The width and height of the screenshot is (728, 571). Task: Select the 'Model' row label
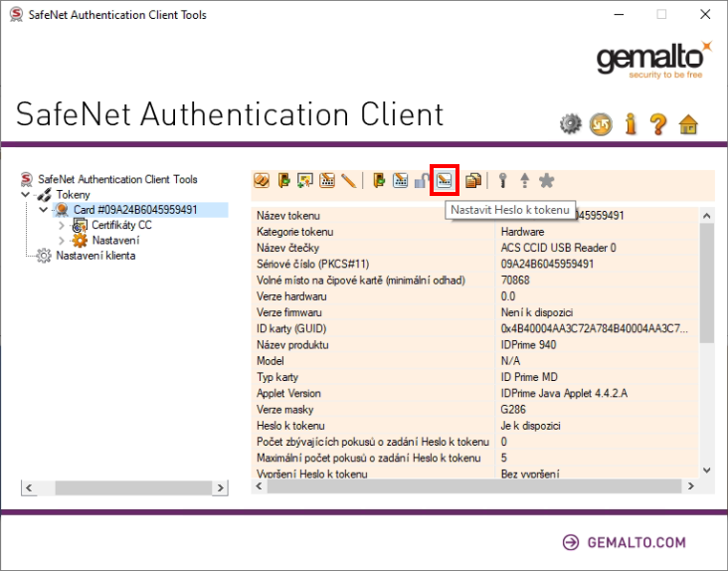tap(271, 361)
